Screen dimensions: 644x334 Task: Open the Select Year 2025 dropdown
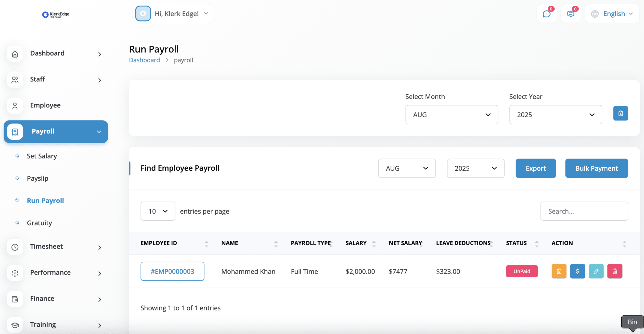coord(555,115)
